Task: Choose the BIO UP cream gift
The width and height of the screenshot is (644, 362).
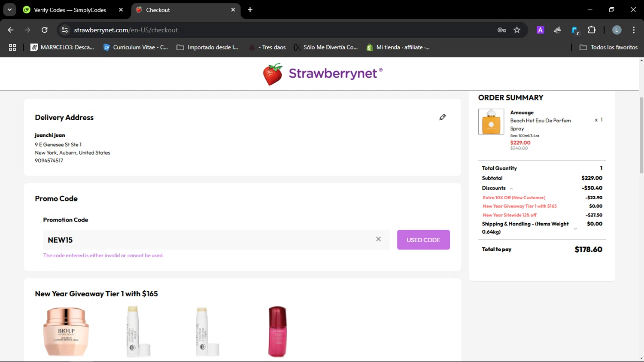Action: 66,332
